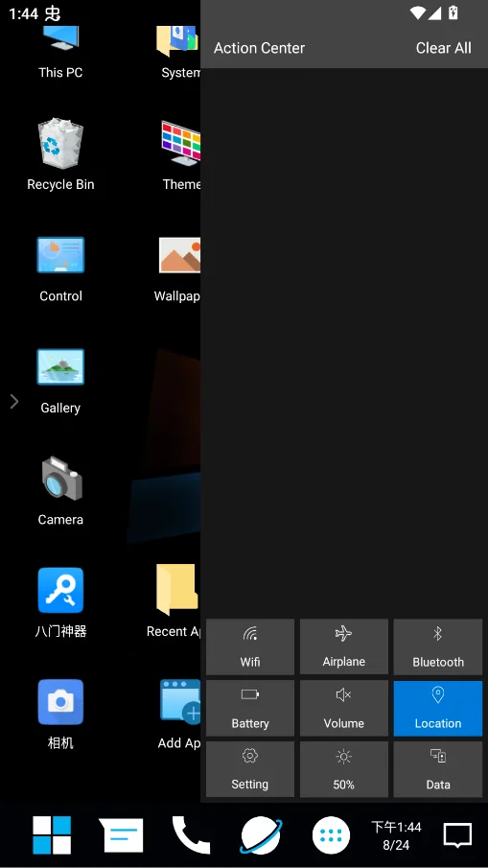Open the Start menu Windows logo
The width and height of the screenshot is (488, 868).
(52, 835)
